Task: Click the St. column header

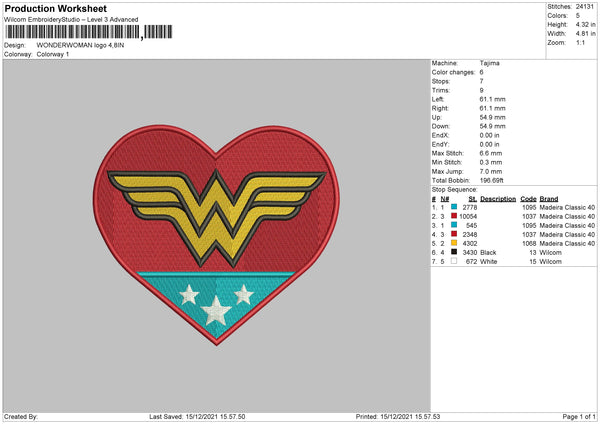Action: coord(473,199)
